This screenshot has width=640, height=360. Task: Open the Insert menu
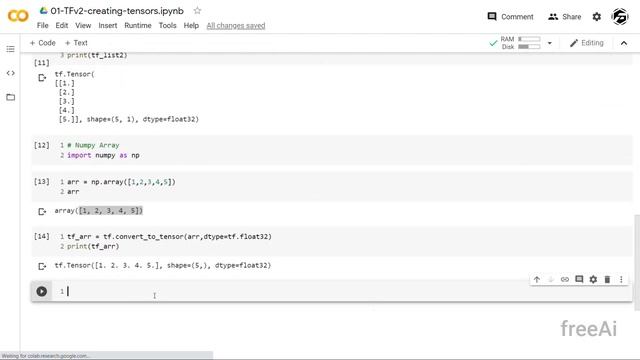coord(107,25)
